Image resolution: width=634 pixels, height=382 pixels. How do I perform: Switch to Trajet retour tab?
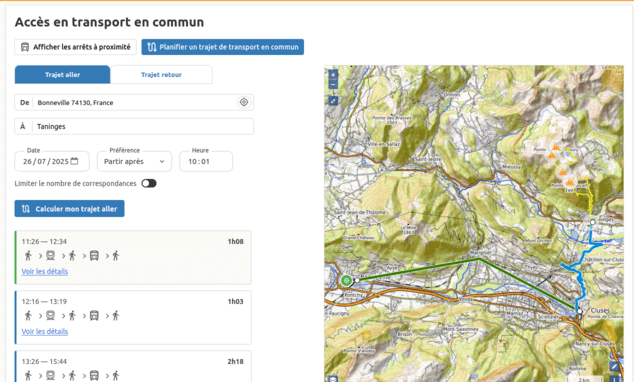point(161,75)
